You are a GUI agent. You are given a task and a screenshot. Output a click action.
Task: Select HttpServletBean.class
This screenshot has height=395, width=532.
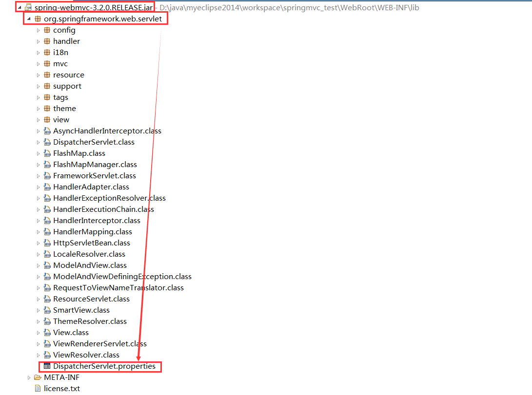click(92, 243)
